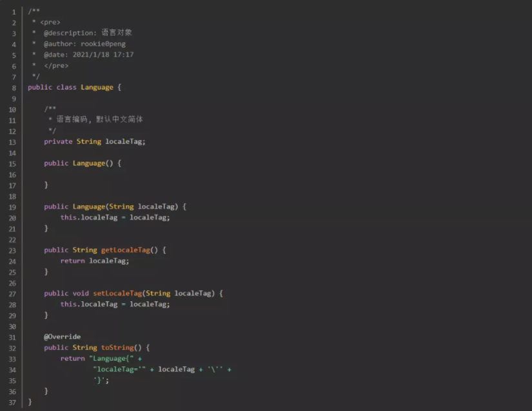The height and width of the screenshot is (411, 532).
Task: Click the 'void' keyword
Action: (81, 293)
